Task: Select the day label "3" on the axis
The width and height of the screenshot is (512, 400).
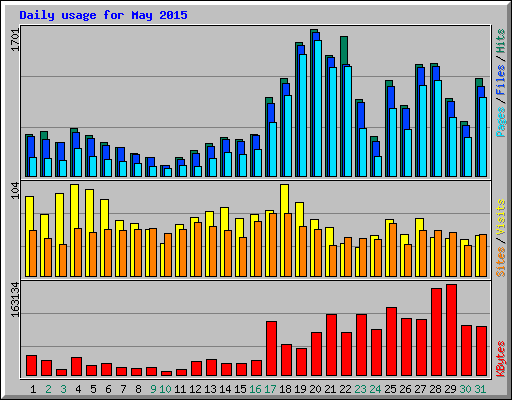Action: [x=63, y=389]
